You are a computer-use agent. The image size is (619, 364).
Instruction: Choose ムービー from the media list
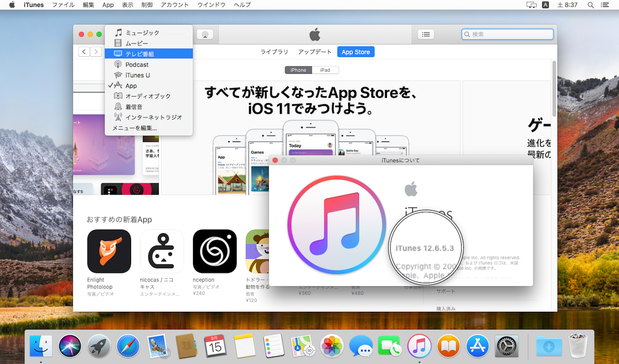coord(149,43)
